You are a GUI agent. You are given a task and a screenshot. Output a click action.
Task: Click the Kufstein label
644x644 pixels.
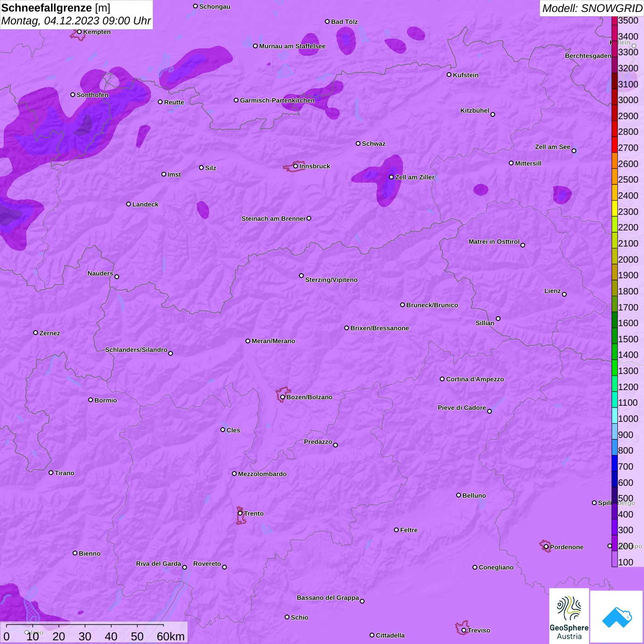pos(466,75)
